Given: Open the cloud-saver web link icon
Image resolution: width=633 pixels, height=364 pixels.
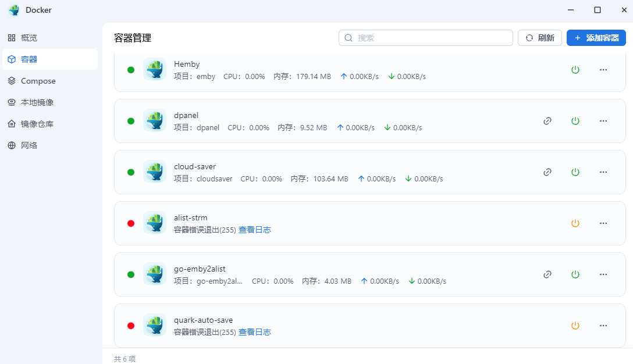Looking at the screenshot, I should [x=547, y=172].
